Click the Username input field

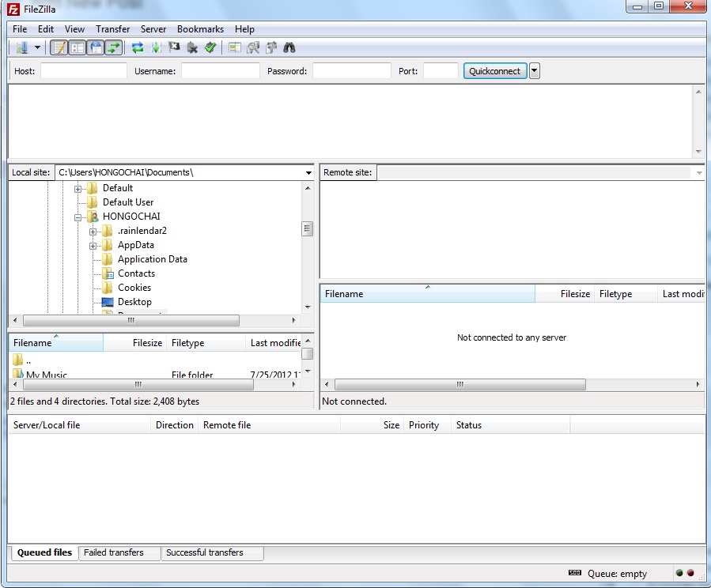click(x=221, y=71)
